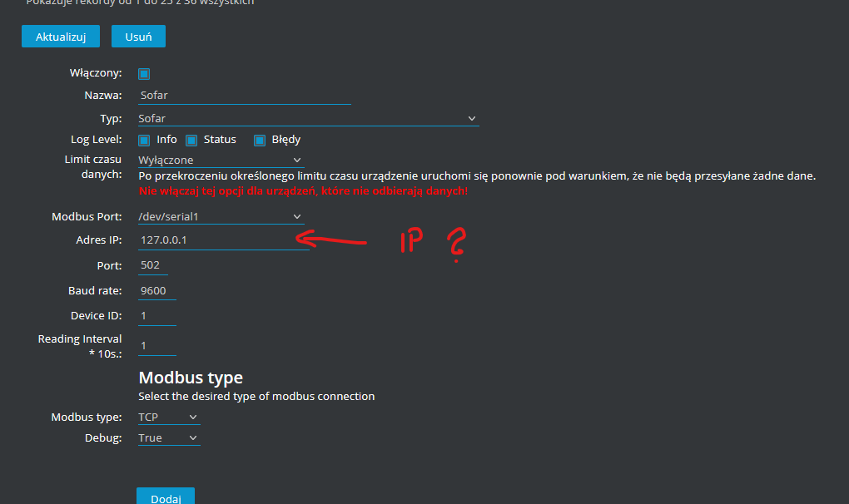Open the Modbus Port dropdown
The image size is (849, 504).
pos(221,217)
